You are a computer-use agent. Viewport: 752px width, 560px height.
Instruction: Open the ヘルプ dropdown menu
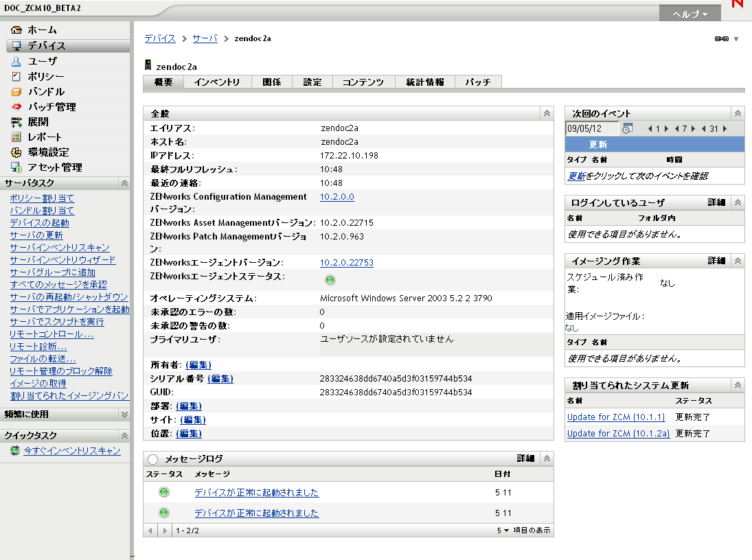click(x=690, y=14)
